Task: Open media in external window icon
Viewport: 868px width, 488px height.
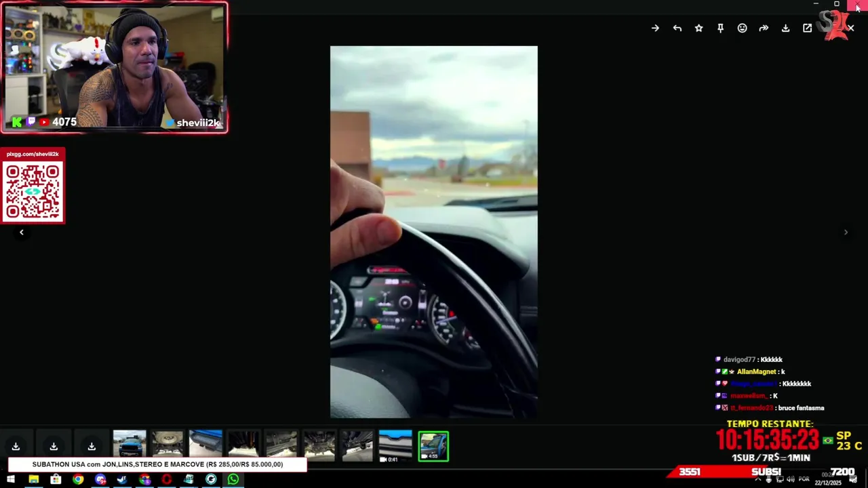Action: pyautogui.click(x=807, y=28)
